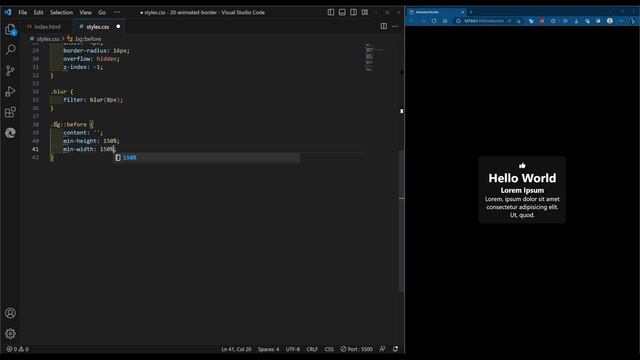This screenshot has height=360, width=640.
Task: Open the Explorer view in activity bar
Action: pyautogui.click(x=11, y=29)
